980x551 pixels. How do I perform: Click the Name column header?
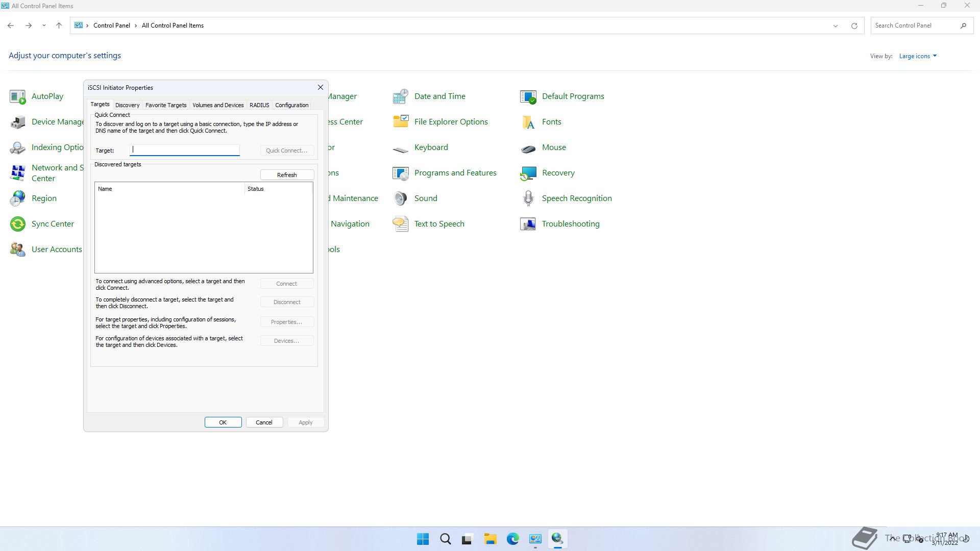(169, 189)
